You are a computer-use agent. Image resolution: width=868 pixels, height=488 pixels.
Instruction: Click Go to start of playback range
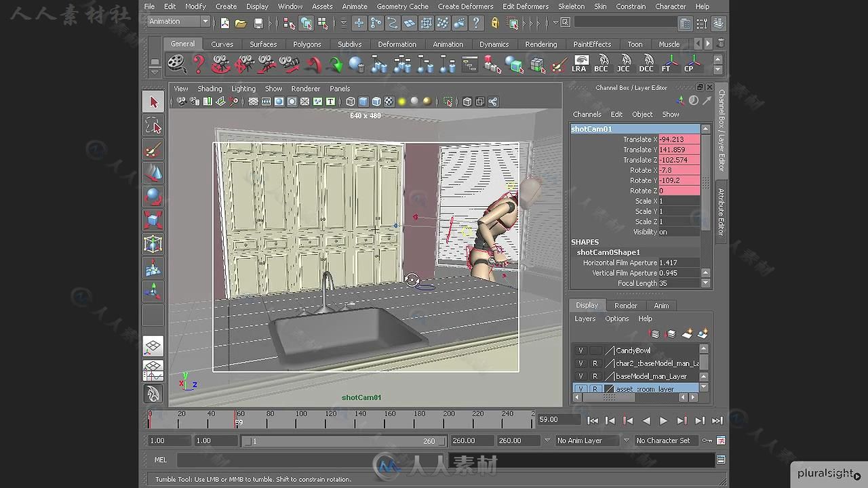(593, 421)
